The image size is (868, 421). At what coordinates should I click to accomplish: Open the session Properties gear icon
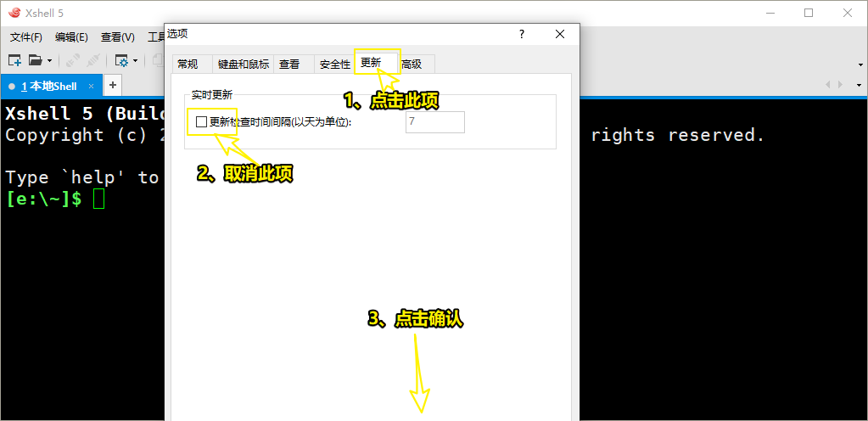click(121, 59)
